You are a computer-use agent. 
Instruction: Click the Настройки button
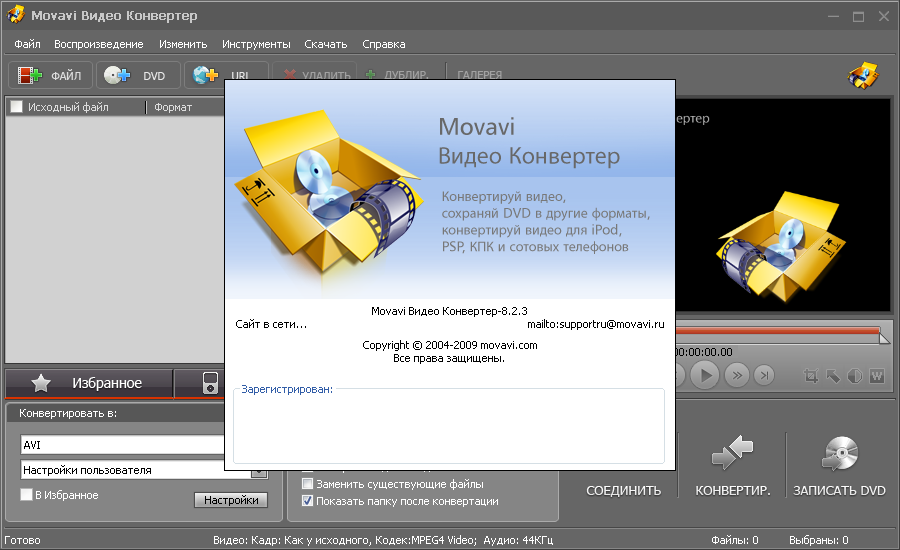[231, 500]
